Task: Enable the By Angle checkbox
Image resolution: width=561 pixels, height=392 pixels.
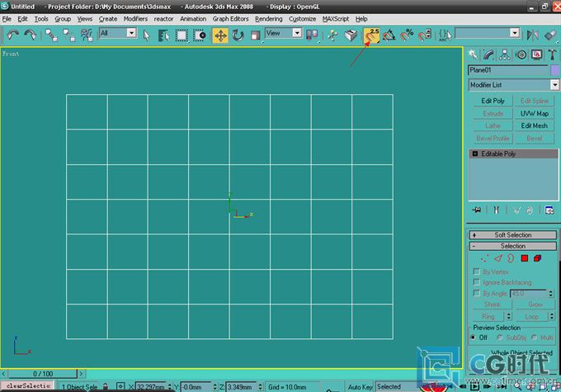Action: pos(476,293)
